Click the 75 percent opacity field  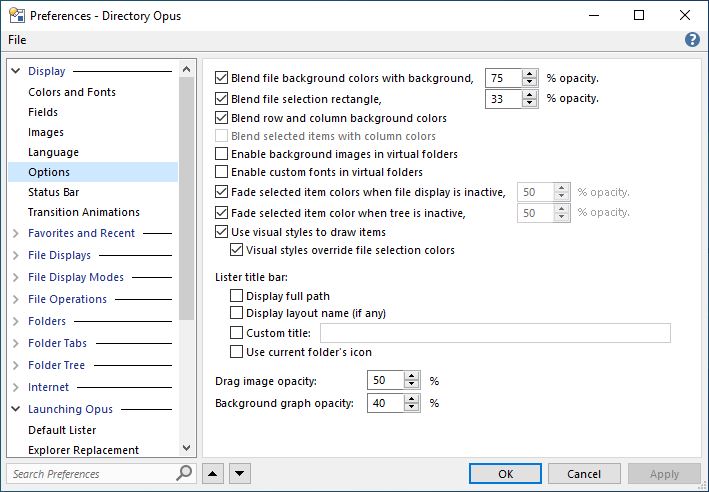pos(503,78)
